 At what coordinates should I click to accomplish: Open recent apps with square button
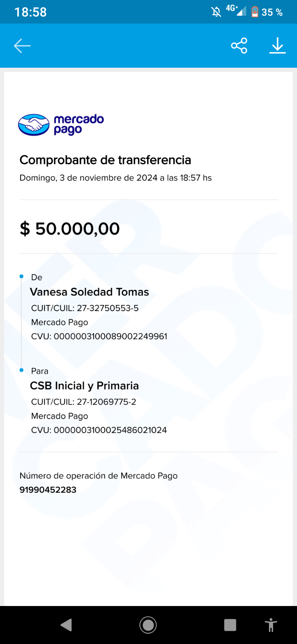click(230, 625)
